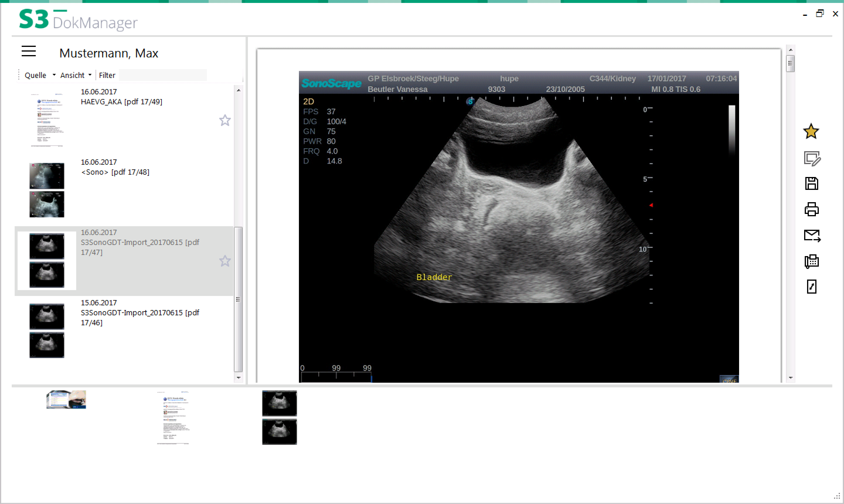844x504 pixels.
Task: Open first thumbnail of selected 17/47 entry
Action: pyautogui.click(x=47, y=246)
